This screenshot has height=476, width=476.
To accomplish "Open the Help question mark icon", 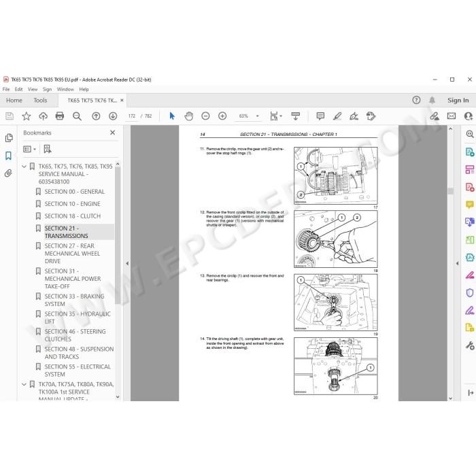I will (x=416, y=100).
